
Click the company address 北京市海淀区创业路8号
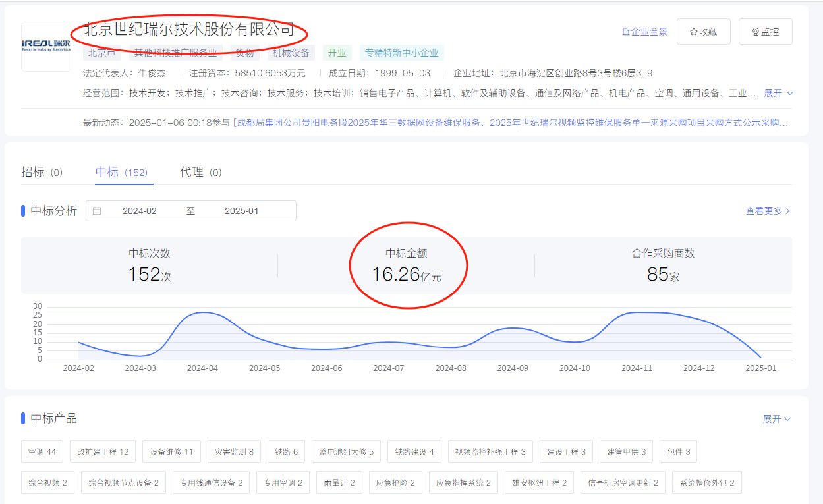point(576,73)
